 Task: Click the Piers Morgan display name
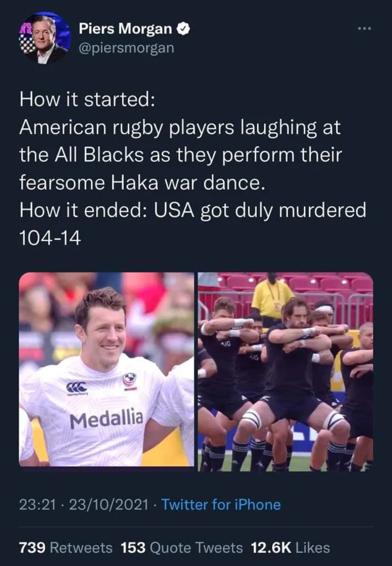126,29
